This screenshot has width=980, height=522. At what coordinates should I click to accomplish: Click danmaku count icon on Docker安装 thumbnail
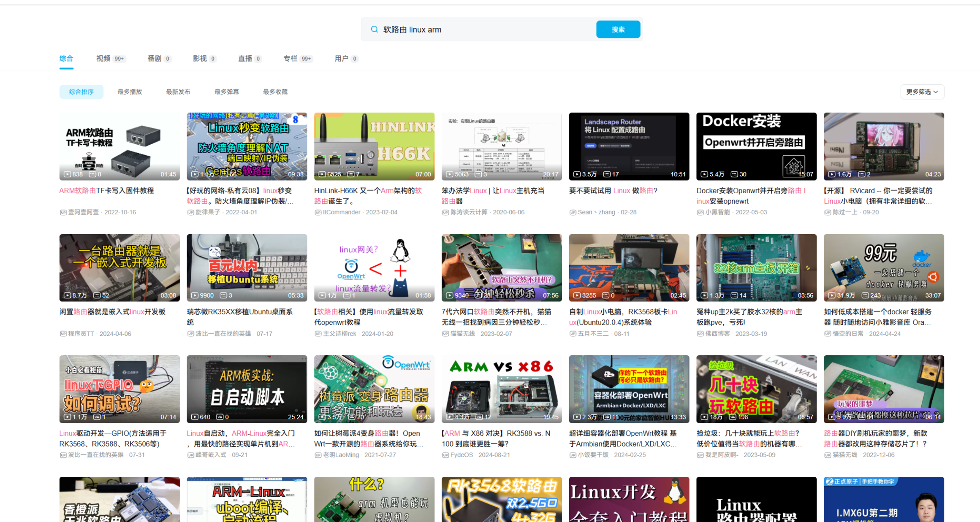734,174
